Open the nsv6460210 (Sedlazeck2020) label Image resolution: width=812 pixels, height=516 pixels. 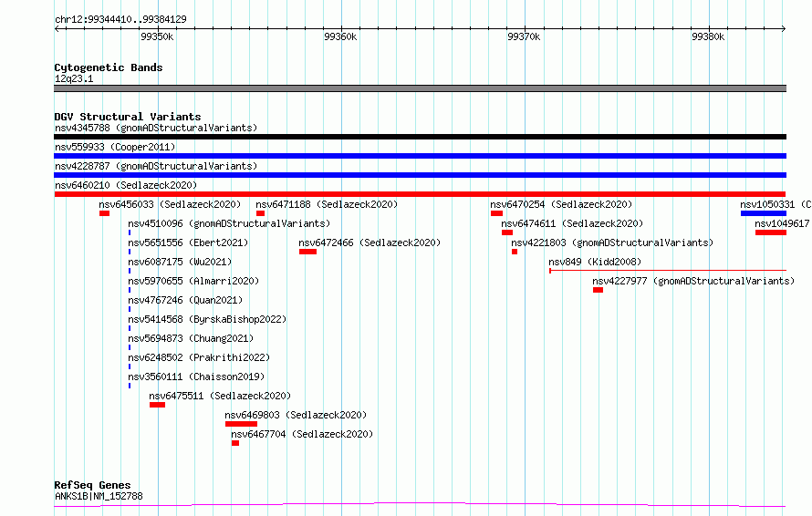(x=126, y=185)
